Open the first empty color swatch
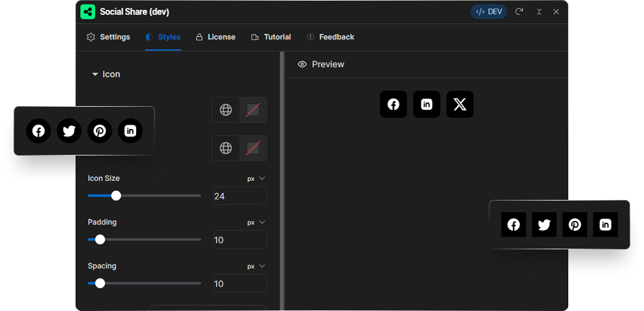This screenshot has width=644, height=311. point(253,110)
